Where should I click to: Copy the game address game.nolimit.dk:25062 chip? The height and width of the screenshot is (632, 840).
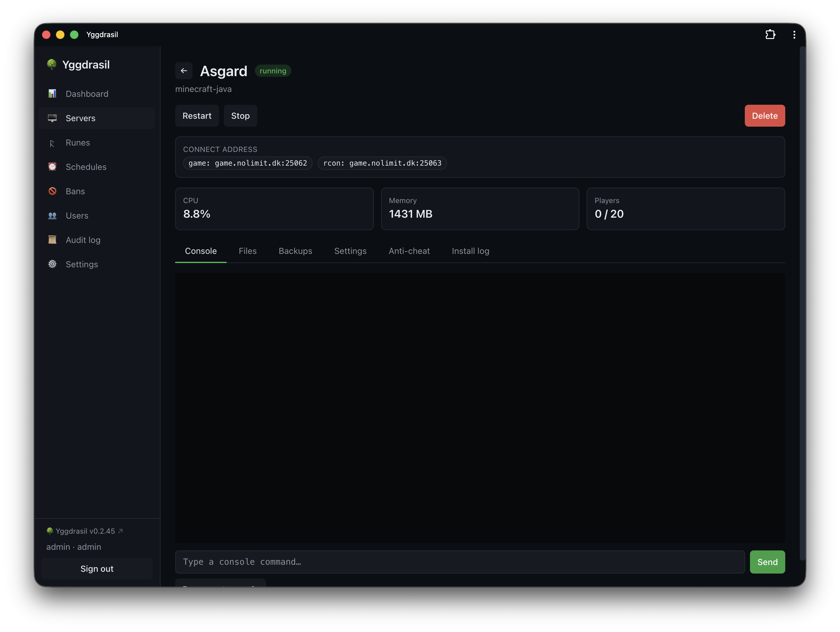point(248,163)
